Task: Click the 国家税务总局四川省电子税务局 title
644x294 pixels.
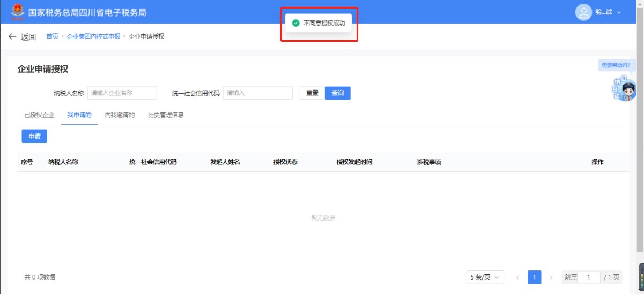Action: click(x=87, y=12)
